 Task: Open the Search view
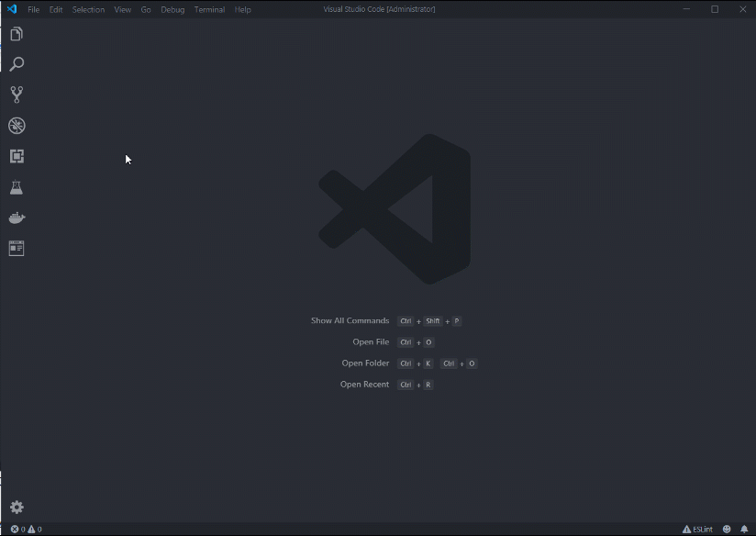(17, 64)
